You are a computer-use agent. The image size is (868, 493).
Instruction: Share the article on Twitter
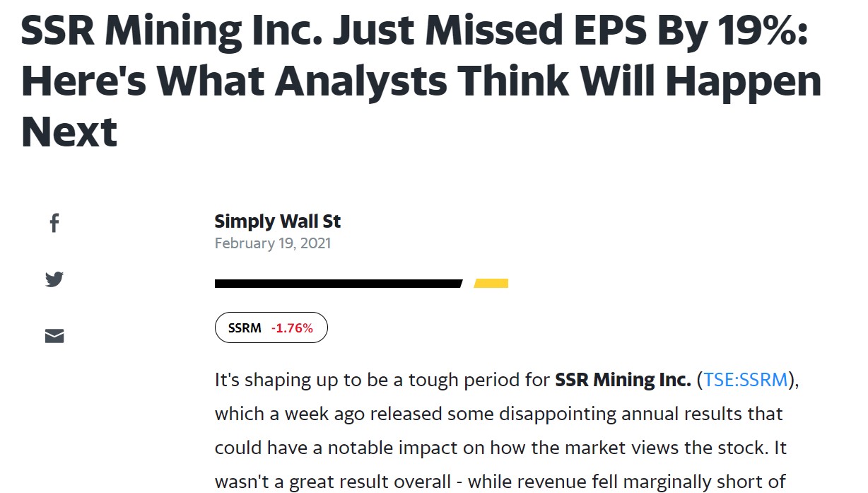pyautogui.click(x=54, y=279)
